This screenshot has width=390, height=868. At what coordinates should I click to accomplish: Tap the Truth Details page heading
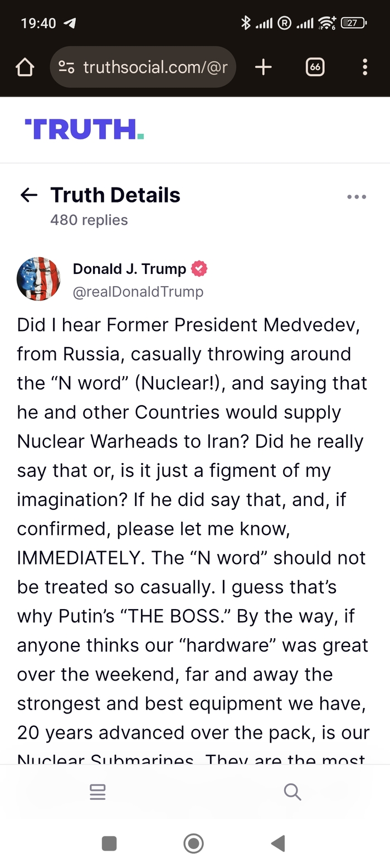pos(115,195)
